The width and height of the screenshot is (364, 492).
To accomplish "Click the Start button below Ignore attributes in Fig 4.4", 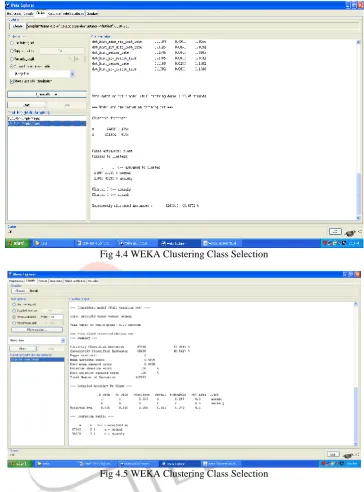I will (27, 105).
